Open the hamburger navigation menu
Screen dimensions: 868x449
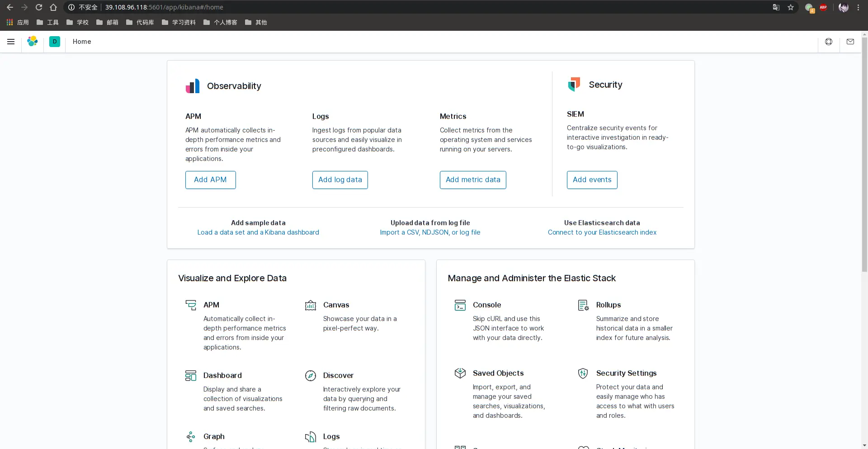[11, 42]
